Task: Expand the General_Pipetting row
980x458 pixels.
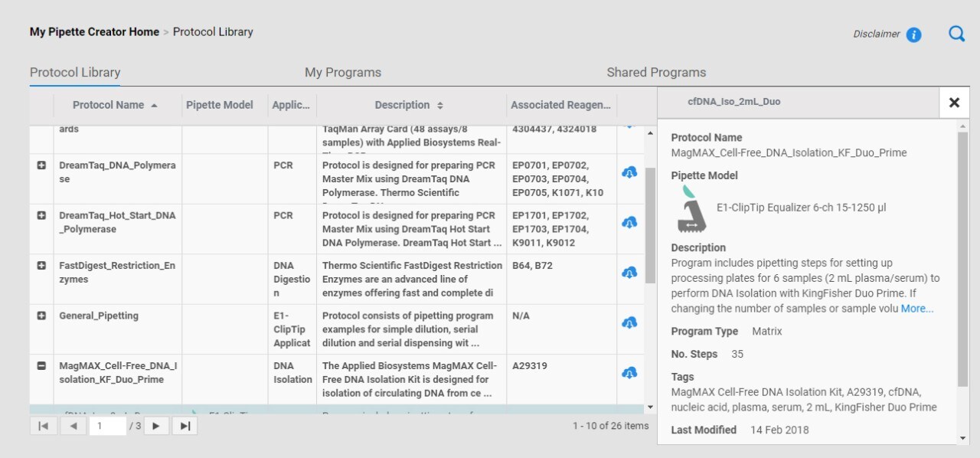Action: 42,316
